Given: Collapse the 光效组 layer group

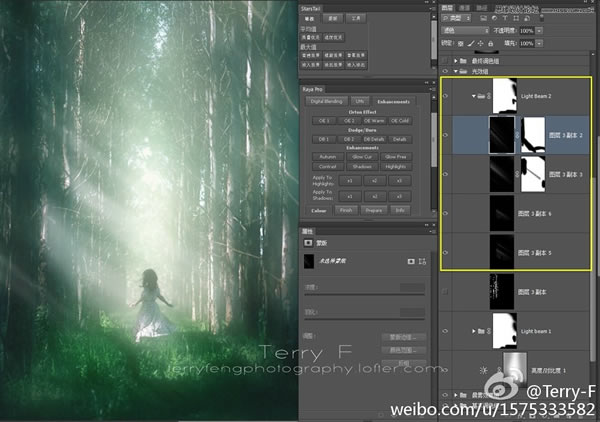Looking at the screenshot, I should [x=455, y=71].
